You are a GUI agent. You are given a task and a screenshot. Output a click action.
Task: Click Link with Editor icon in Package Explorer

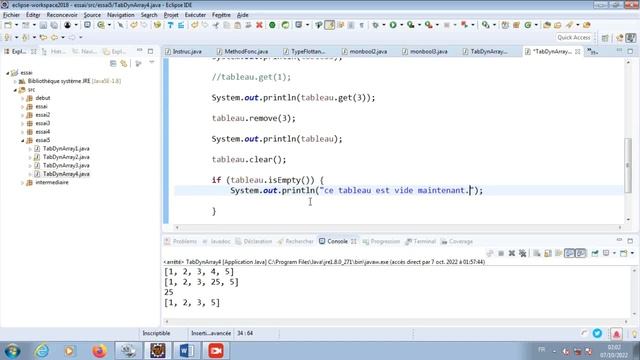(124, 64)
